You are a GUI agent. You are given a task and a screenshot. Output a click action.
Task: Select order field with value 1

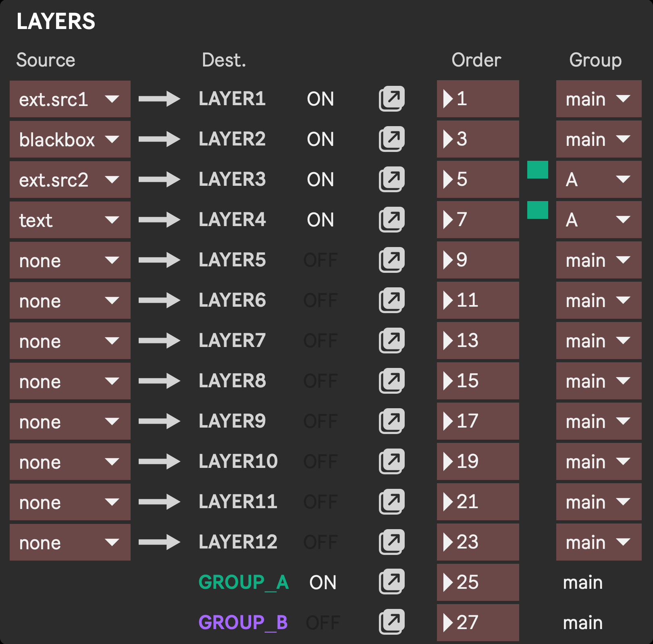point(478,99)
